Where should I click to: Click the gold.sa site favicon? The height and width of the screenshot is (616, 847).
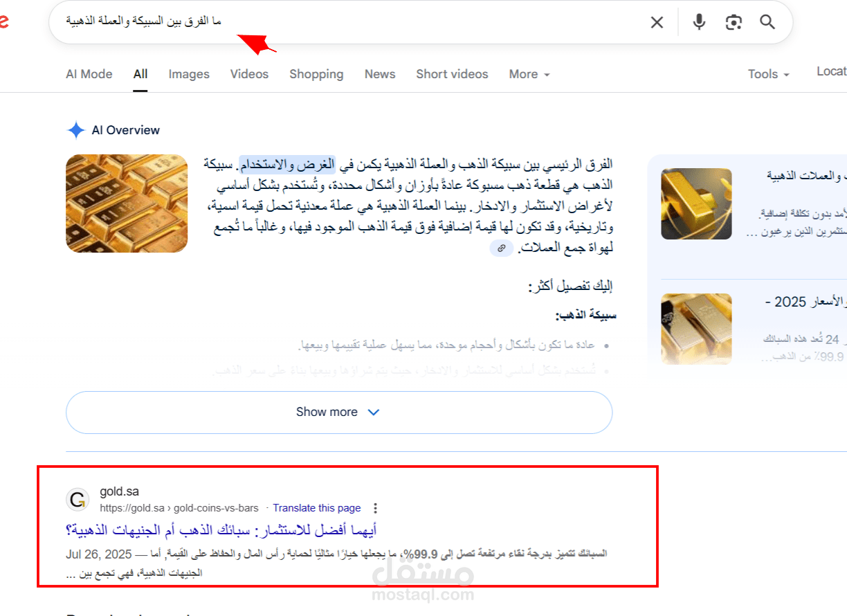(x=78, y=500)
